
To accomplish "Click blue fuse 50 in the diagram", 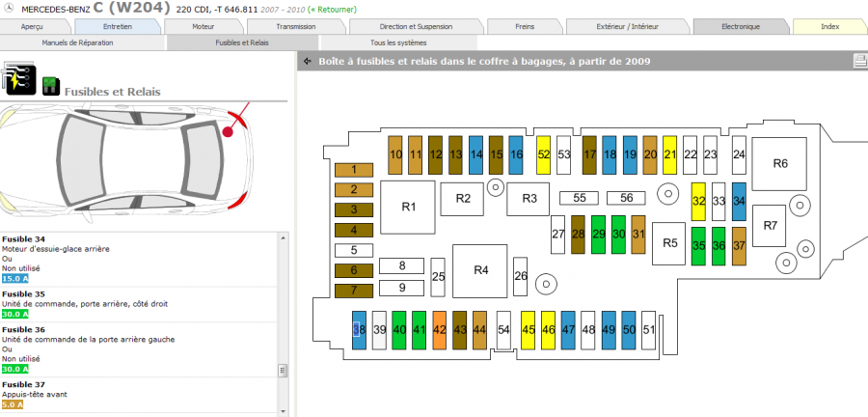I will (628, 330).
